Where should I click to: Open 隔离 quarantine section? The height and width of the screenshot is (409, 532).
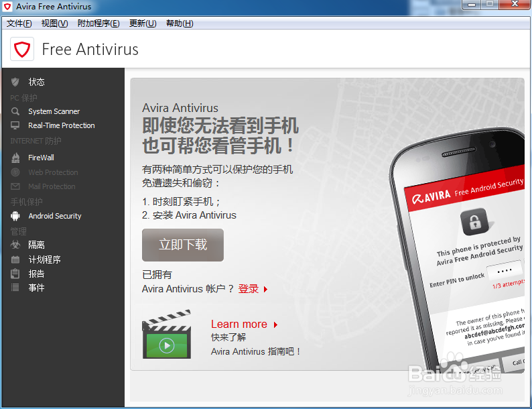36,245
